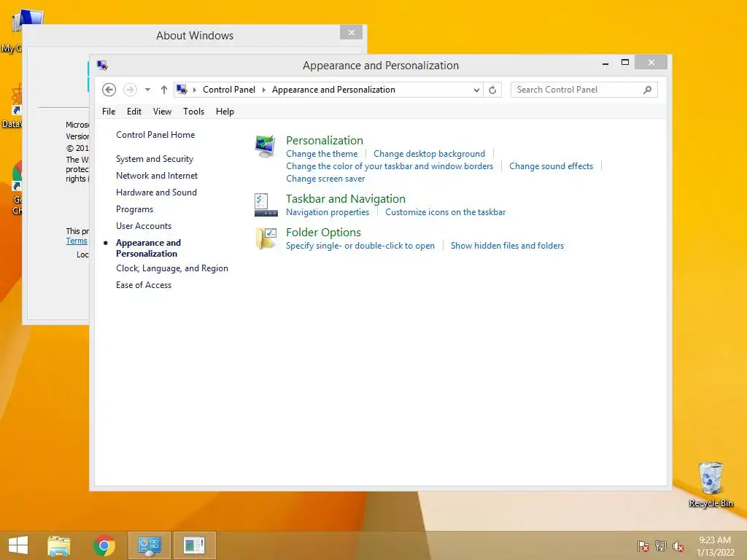
Task: Open the Recycle Bin desktop icon
Action: point(711,484)
